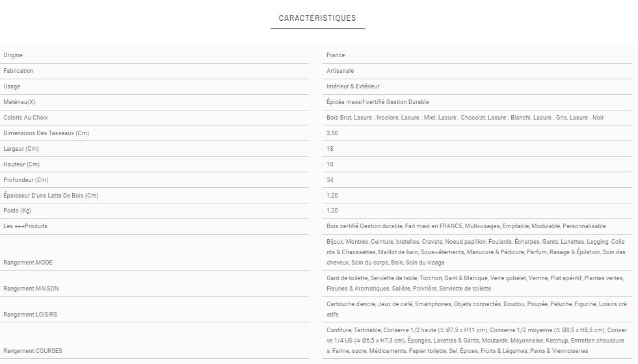This screenshot has width=638, height=364.
Task: Click the Les +++Produits row label
Action: [25, 226]
